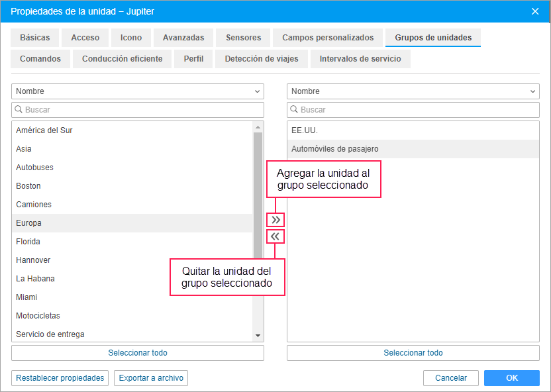Open the right Nombre dropdown
Viewport: 551px width, 392px height.
(x=413, y=91)
